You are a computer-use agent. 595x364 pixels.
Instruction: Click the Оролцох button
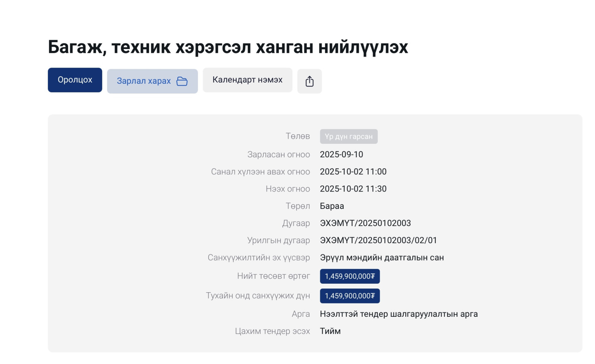pos(75,80)
